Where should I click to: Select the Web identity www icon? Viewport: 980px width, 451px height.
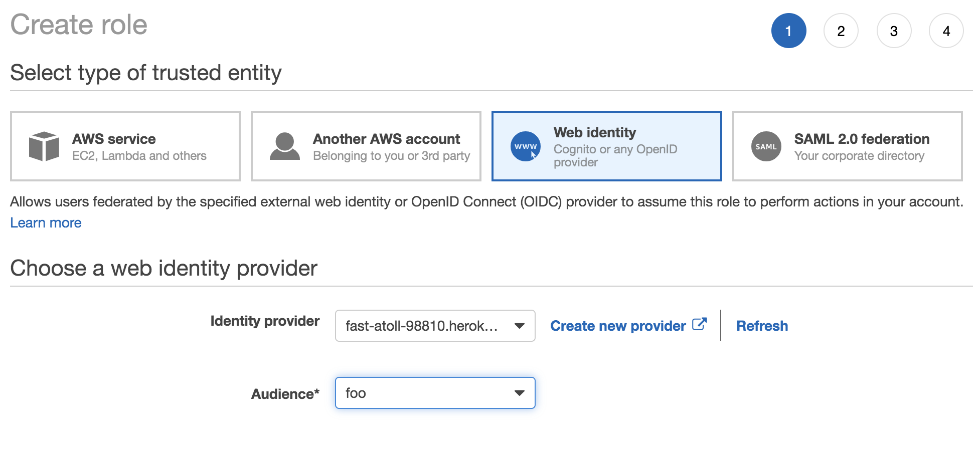(526, 146)
